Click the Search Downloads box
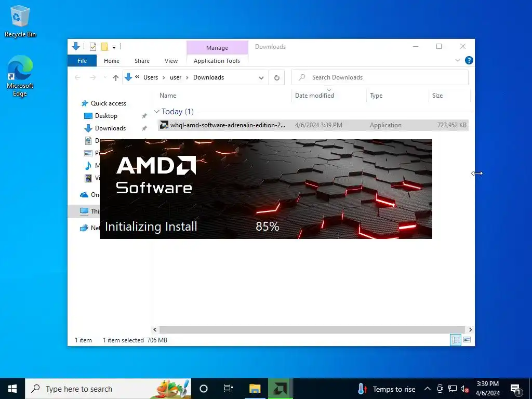 pos(380,77)
